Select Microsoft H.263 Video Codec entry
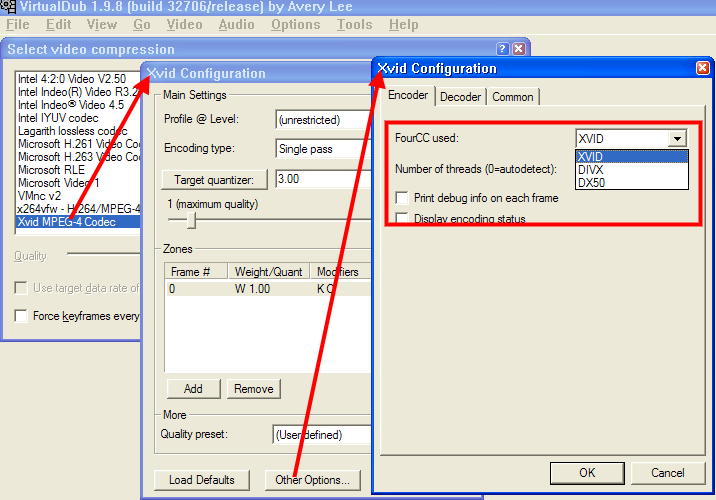 click(x=78, y=157)
